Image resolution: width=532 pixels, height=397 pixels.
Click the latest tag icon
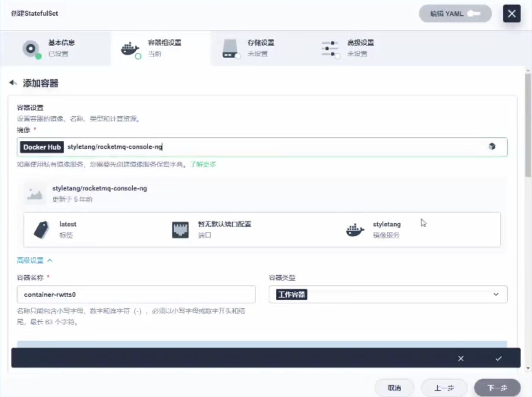(42, 230)
